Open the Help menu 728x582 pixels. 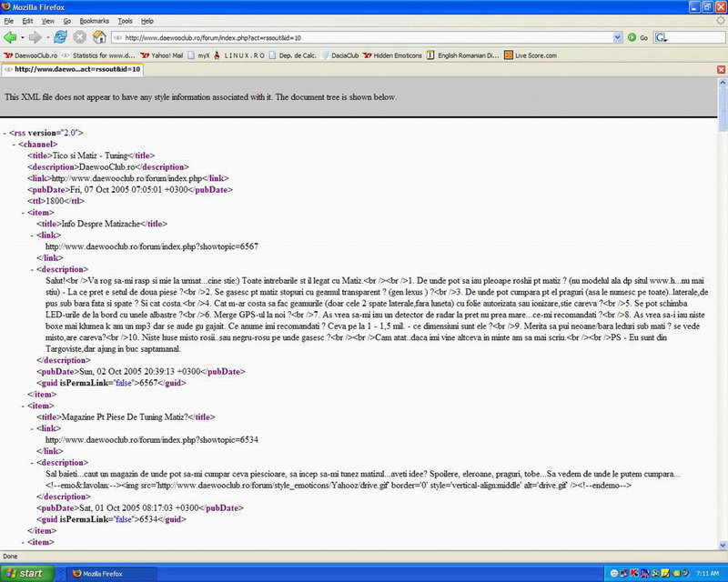tap(147, 21)
